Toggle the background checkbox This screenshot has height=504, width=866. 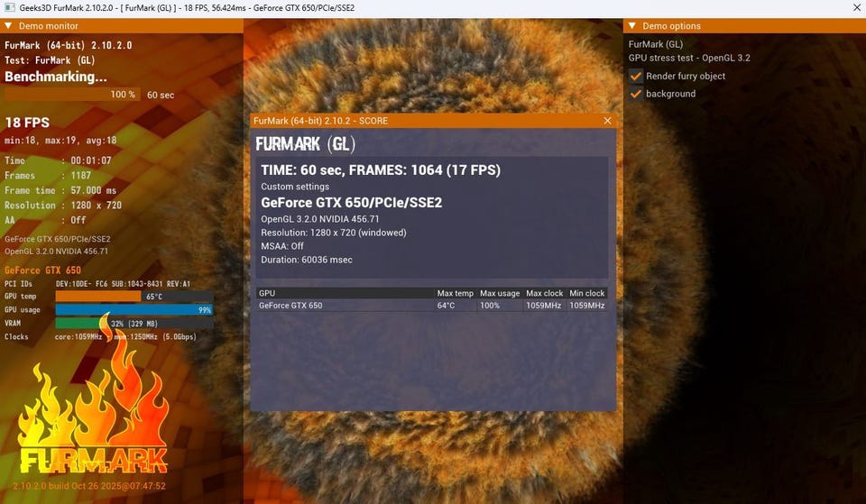636,94
